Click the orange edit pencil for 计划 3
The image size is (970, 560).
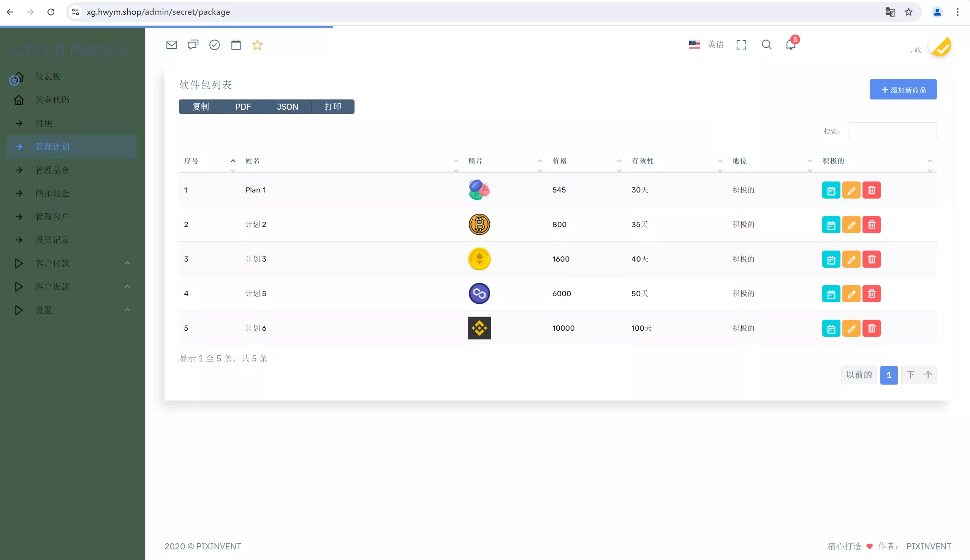(x=851, y=259)
